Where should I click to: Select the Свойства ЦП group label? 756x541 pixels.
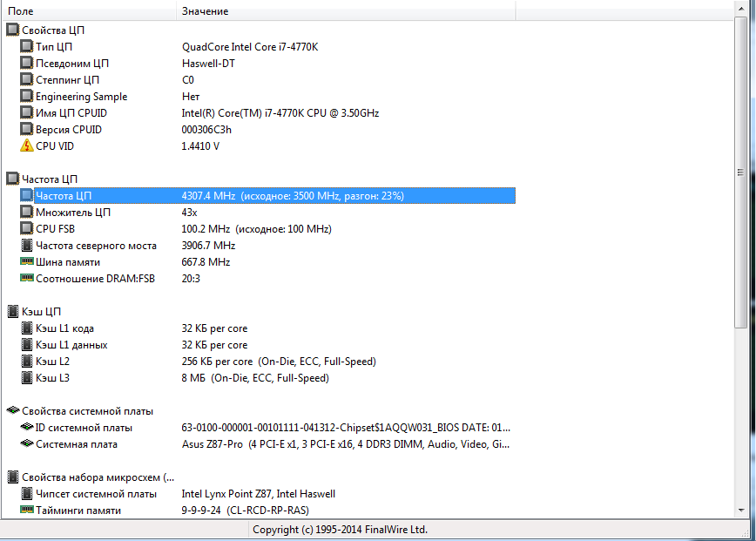point(53,30)
